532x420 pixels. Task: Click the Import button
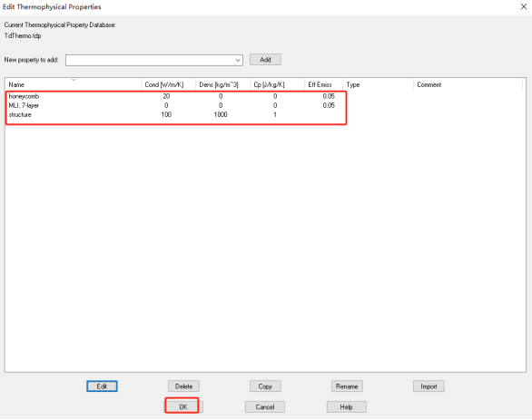[x=429, y=386]
